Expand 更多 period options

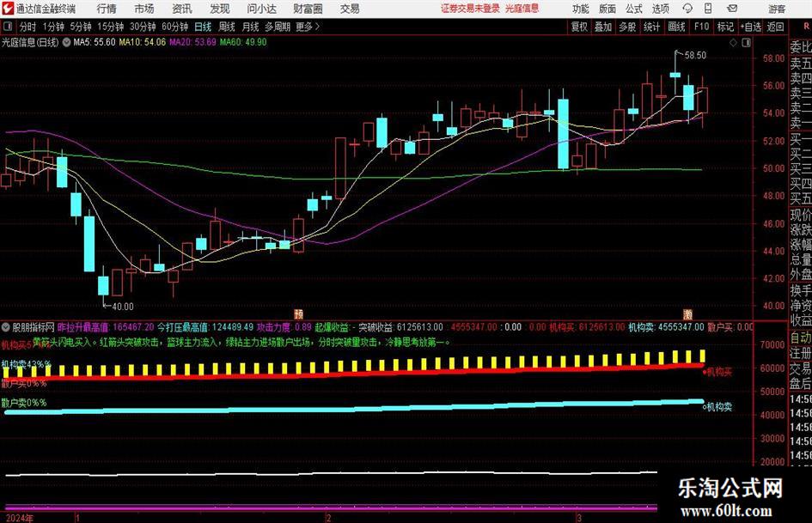(308, 27)
